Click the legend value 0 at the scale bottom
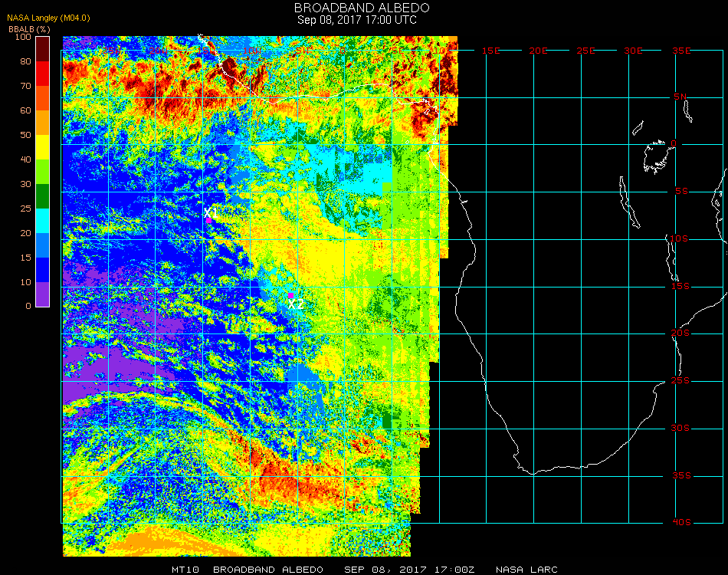Viewport: 728px width, 575px height. [x=28, y=306]
